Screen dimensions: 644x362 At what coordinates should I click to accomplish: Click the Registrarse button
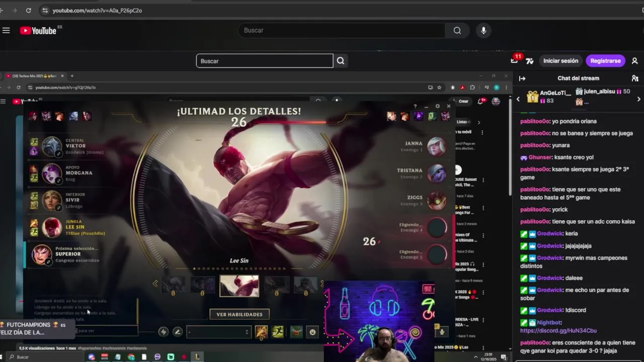(605, 61)
